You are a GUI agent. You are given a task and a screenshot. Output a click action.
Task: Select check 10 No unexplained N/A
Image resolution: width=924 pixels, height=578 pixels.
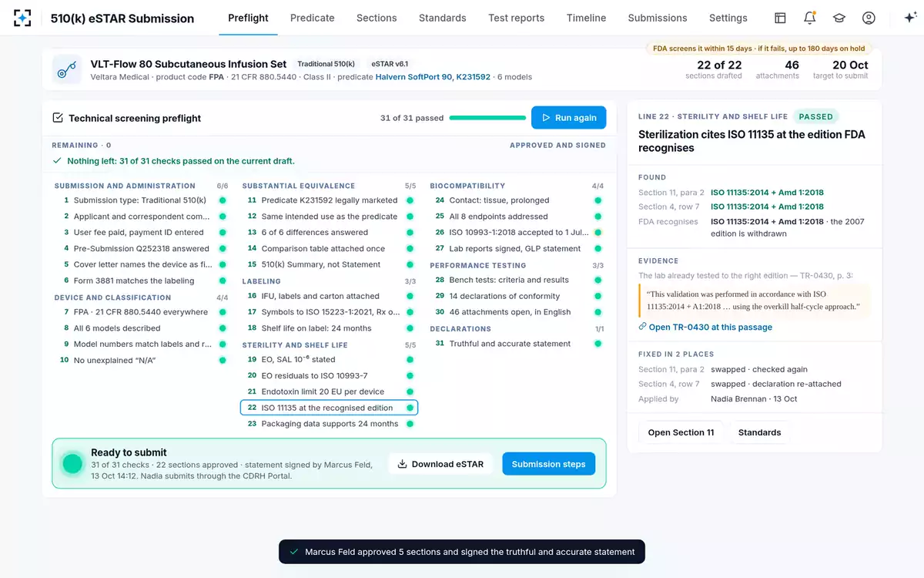point(142,360)
